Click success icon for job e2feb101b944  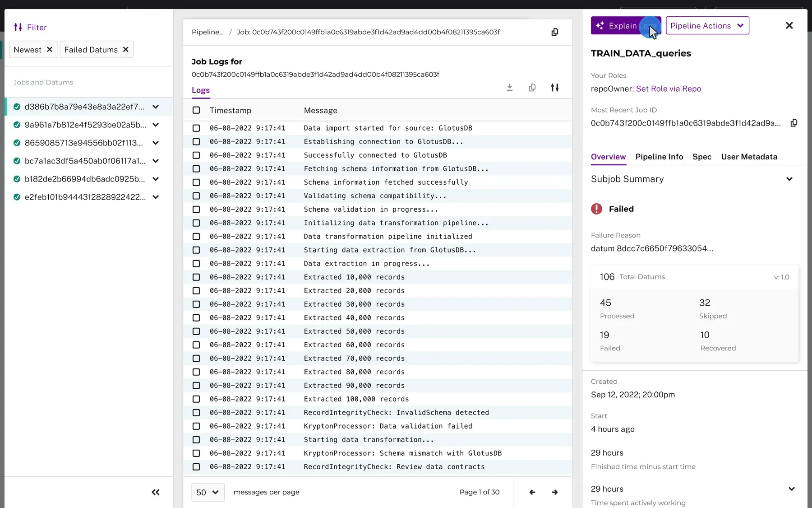pyautogui.click(x=17, y=197)
